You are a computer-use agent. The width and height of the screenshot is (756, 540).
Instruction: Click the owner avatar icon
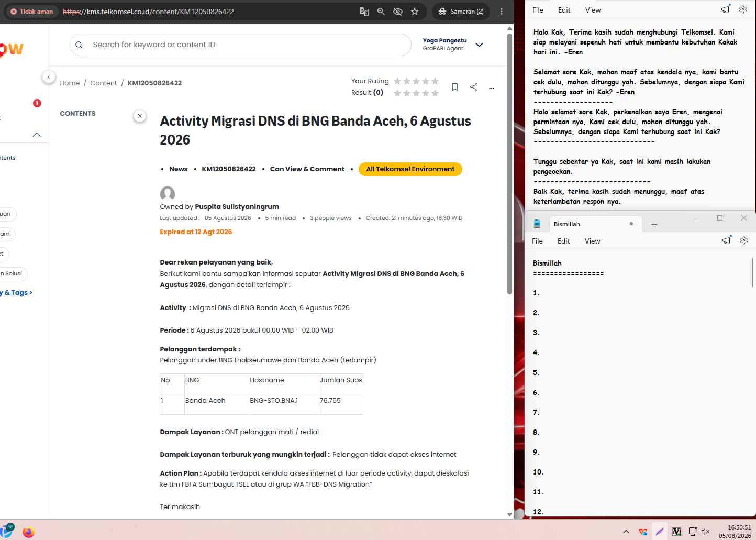168,193
